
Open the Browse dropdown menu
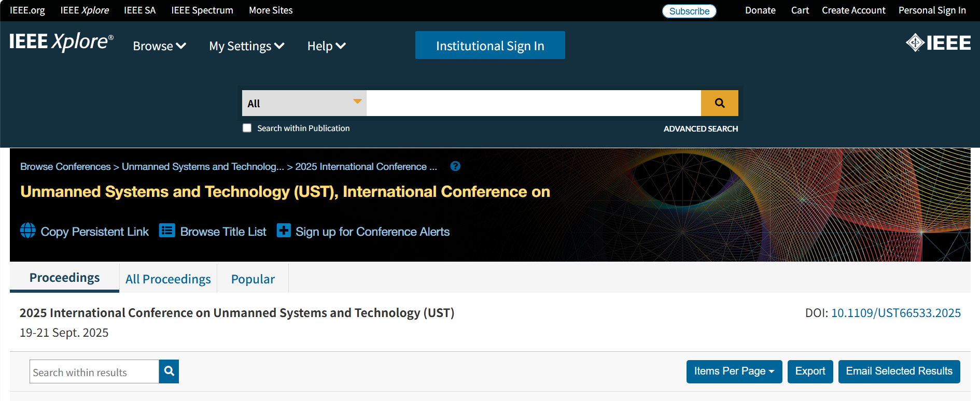pos(159,46)
